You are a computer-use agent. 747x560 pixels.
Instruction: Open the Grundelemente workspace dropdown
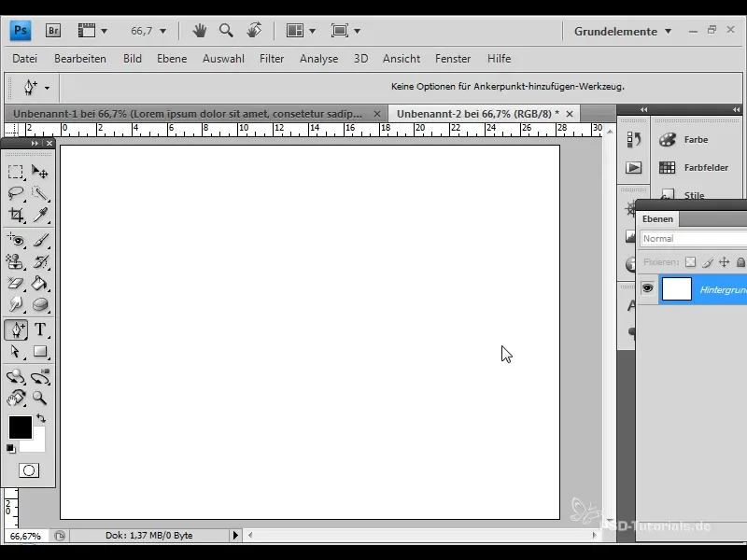coord(623,32)
